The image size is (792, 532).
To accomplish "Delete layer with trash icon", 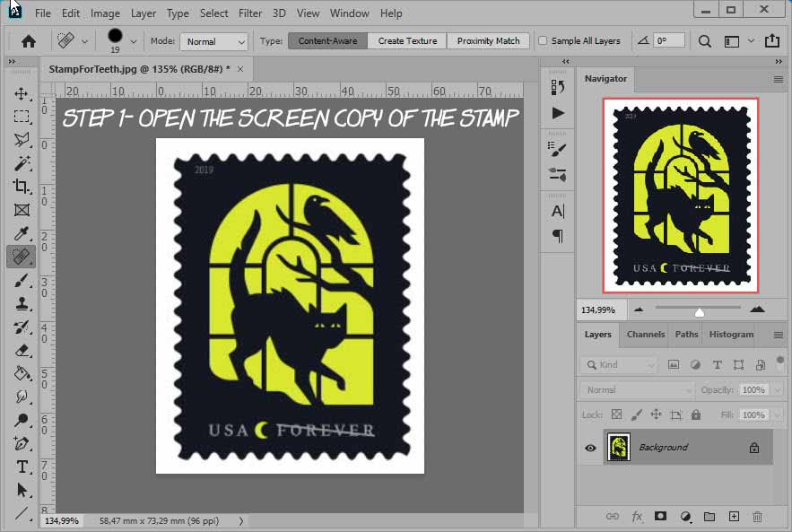I will pyautogui.click(x=757, y=517).
